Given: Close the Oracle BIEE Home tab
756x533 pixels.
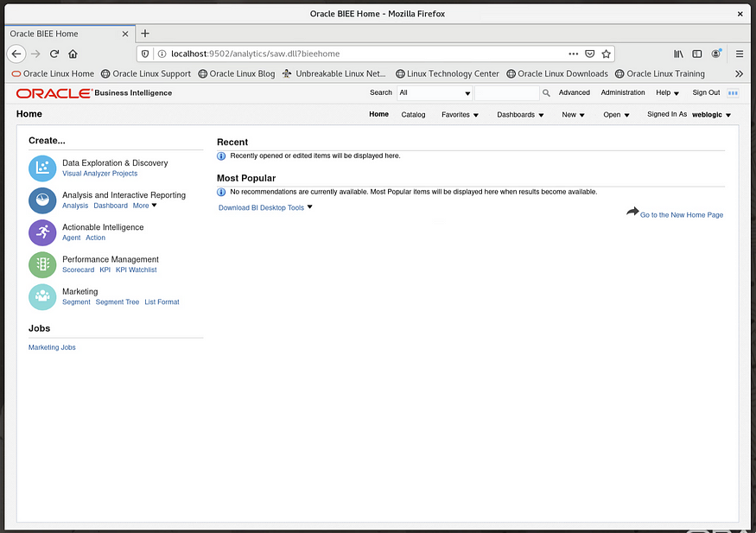Looking at the screenshot, I should point(125,34).
